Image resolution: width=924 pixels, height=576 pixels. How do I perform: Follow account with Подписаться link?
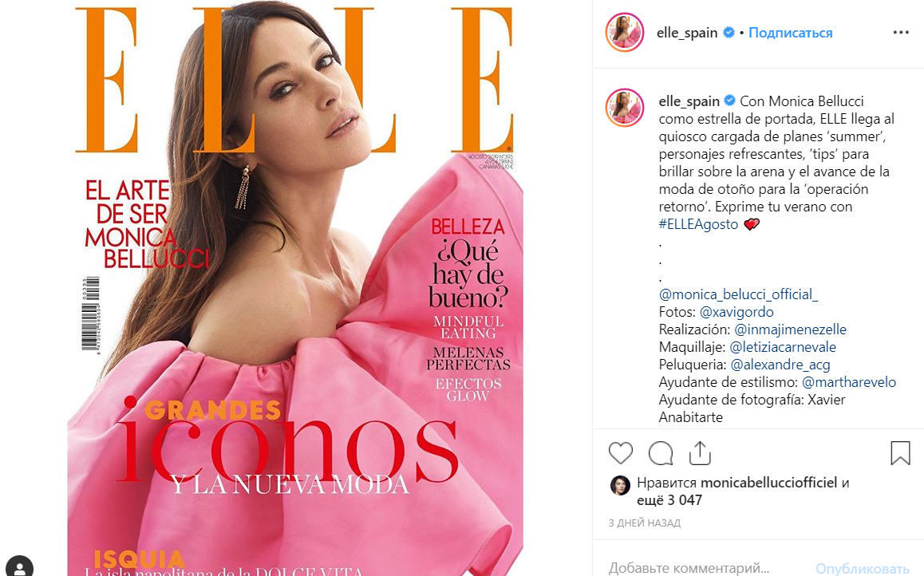(x=790, y=33)
